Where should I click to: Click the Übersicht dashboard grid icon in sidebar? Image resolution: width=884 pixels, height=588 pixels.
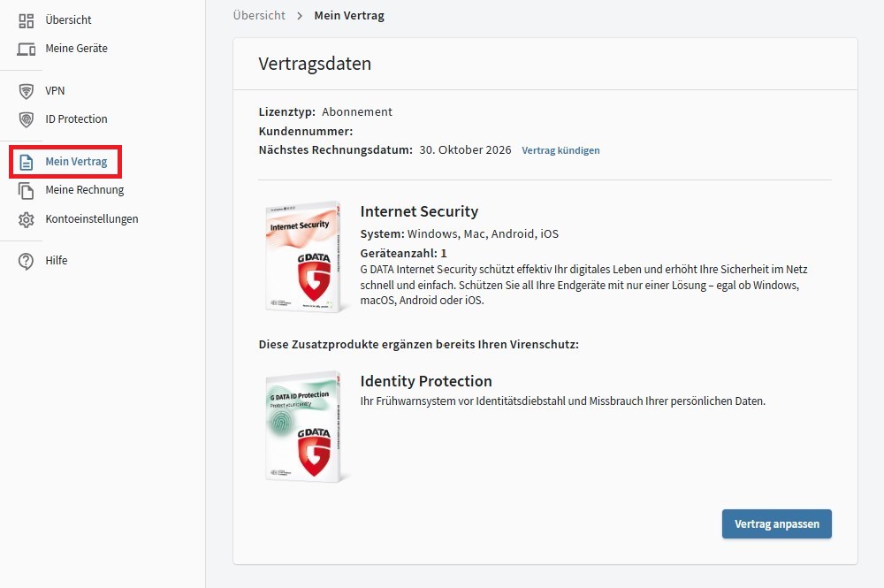pos(27,20)
